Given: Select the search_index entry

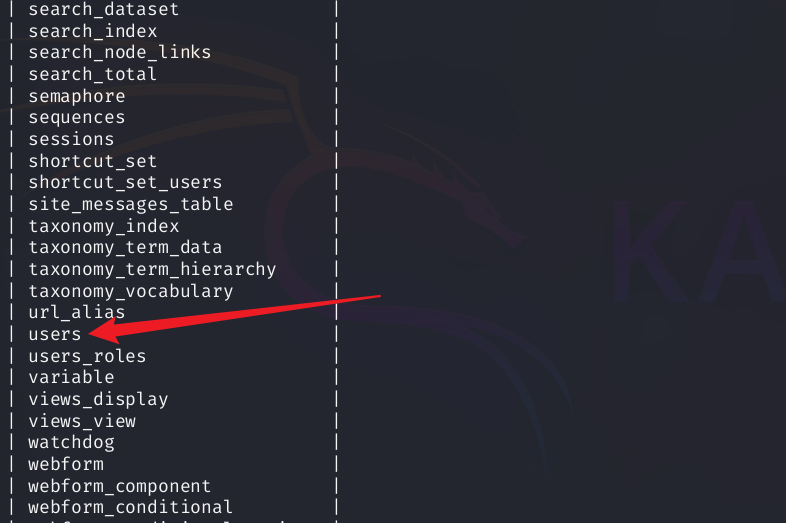Looking at the screenshot, I should (x=93, y=31).
